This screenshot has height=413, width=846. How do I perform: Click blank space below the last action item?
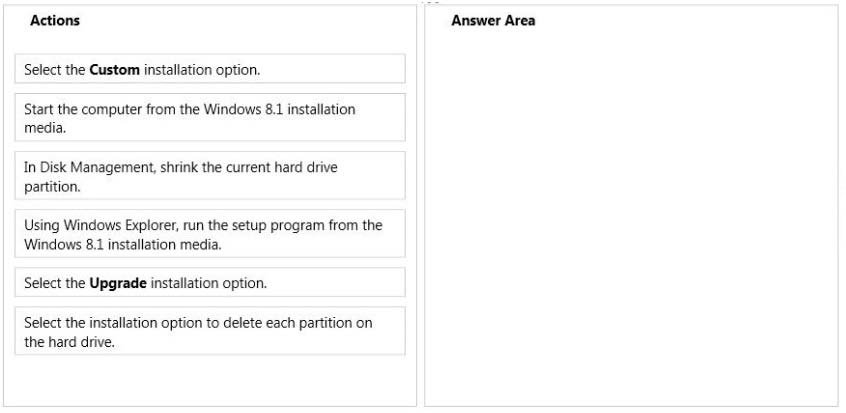point(210,381)
